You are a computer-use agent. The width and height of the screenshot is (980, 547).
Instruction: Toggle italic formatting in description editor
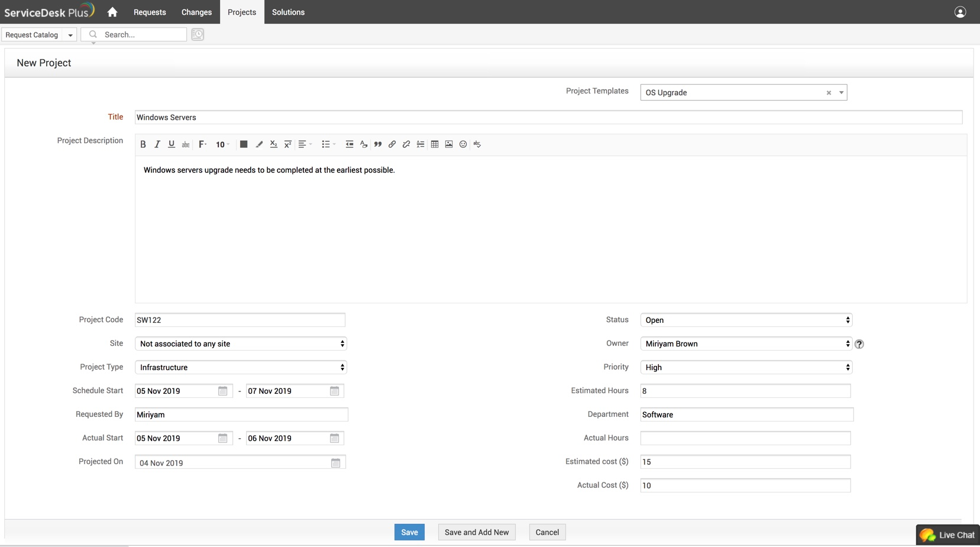[157, 144]
